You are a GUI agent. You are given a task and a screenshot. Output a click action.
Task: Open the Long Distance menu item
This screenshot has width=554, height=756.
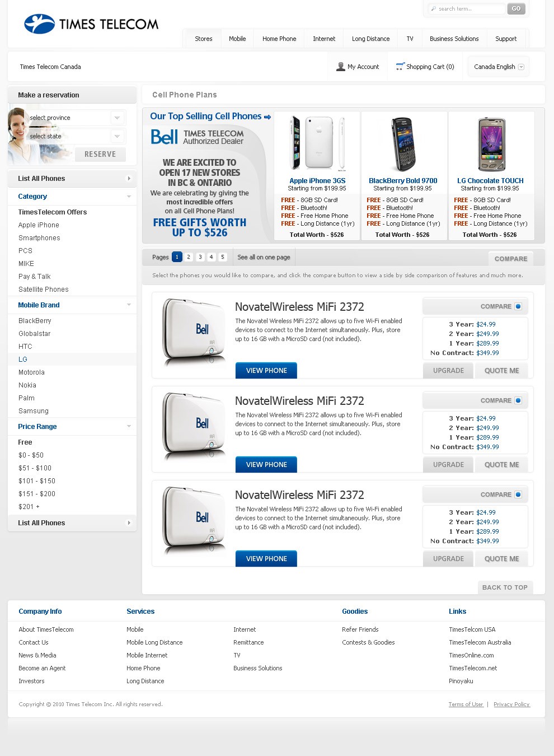point(370,39)
